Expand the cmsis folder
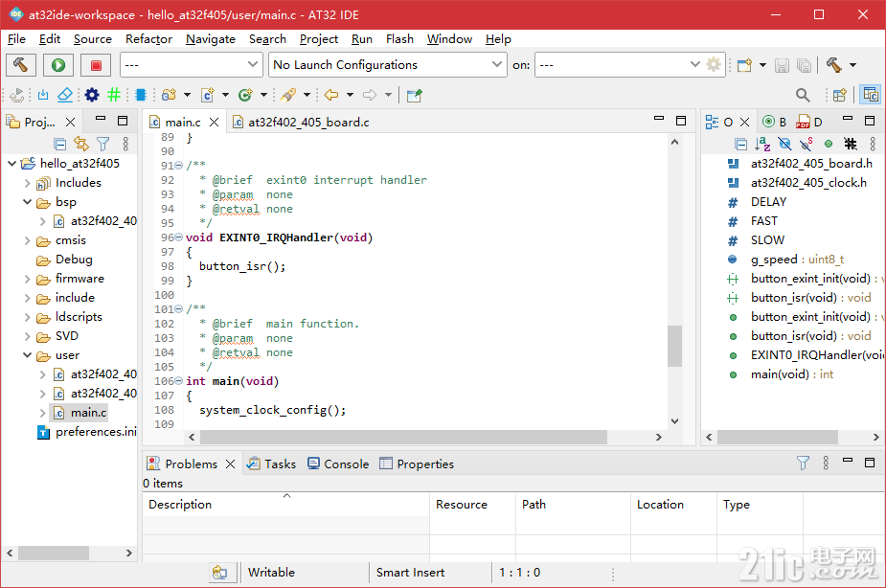Screen dimensions: 886x588 click(x=27, y=240)
